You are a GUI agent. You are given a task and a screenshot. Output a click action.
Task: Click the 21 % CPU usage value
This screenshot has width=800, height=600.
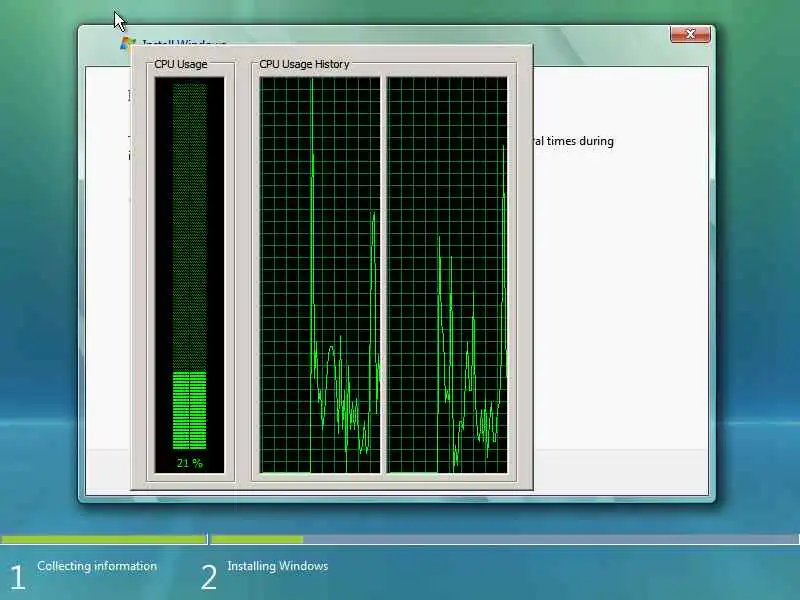click(x=190, y=463)
